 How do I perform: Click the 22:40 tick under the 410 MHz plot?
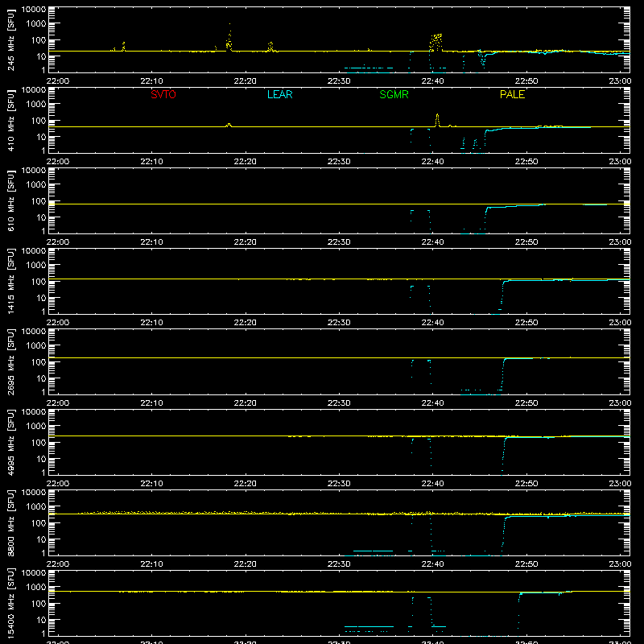click(432, 162)
